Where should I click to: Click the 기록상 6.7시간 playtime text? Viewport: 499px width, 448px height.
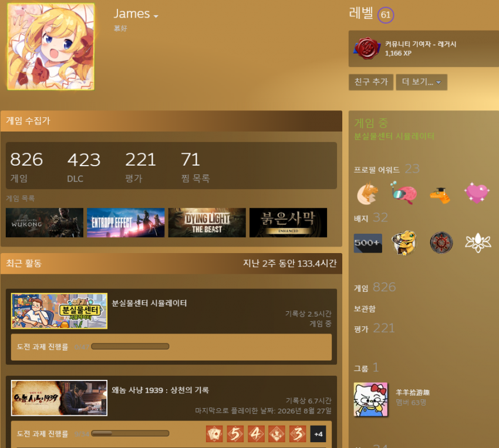pyautogui.click(x=308, y=400)
